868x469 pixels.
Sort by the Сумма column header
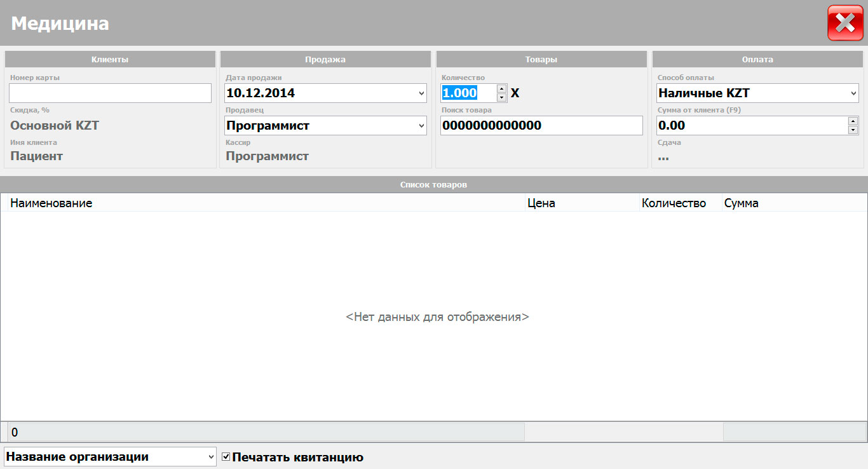(794, 203)
